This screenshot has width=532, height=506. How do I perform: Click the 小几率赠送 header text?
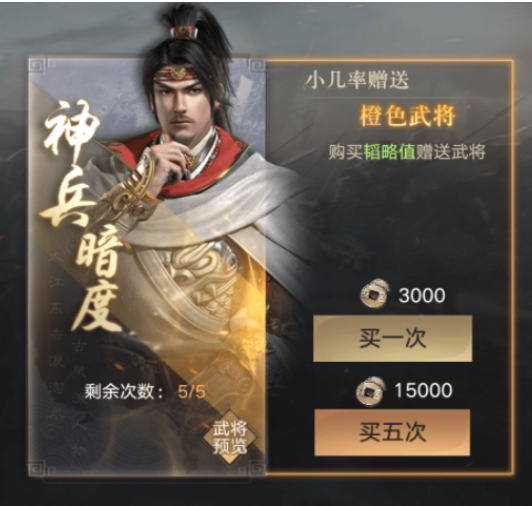coord(357,80)
